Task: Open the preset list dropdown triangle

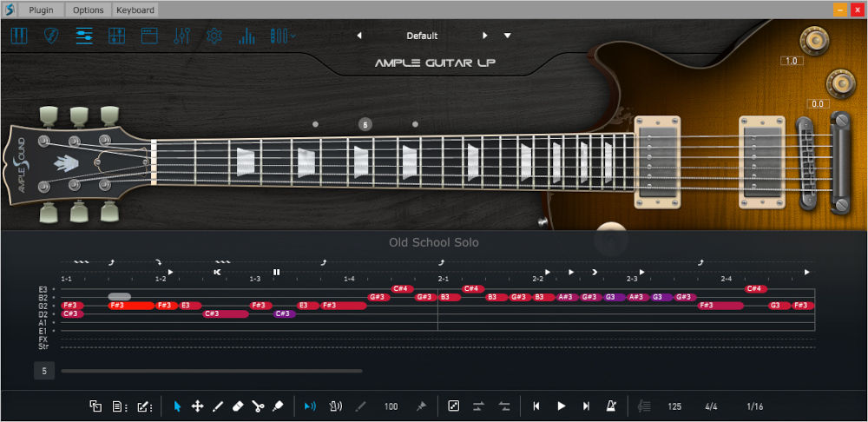Action: coord(507,36)
